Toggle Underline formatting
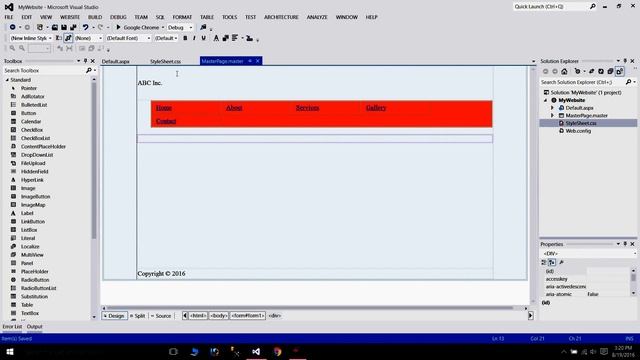The width and height of the screenshot is (640, 360). click(x=204, y=38)
